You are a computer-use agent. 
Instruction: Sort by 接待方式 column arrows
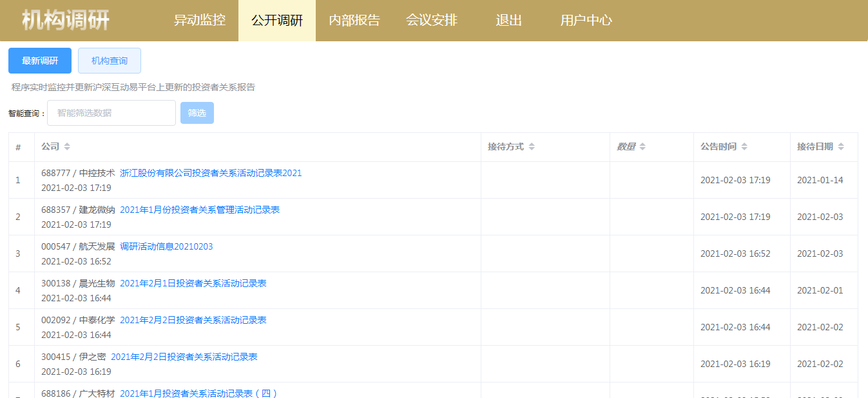pyautogui.click(x=532, y=147)
